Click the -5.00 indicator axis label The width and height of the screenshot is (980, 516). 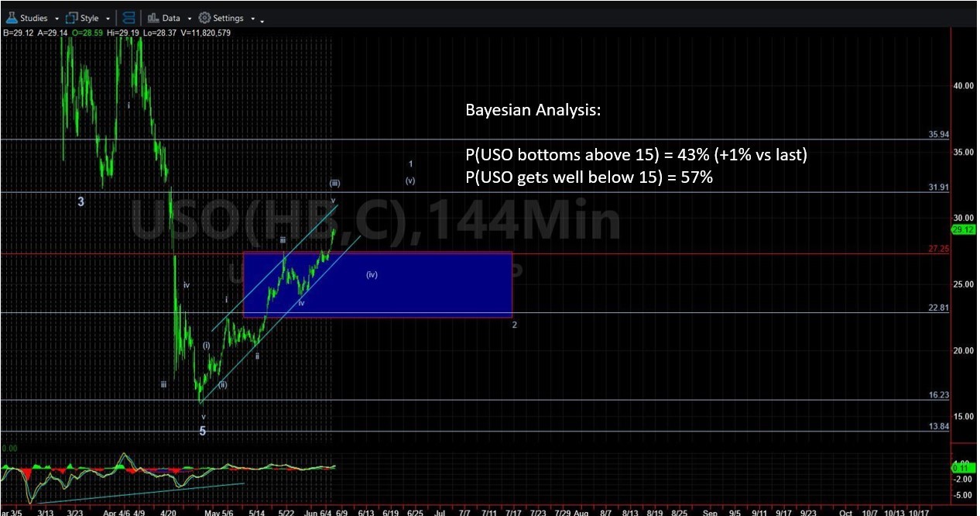pyautogui.click(x=964, y=494)
